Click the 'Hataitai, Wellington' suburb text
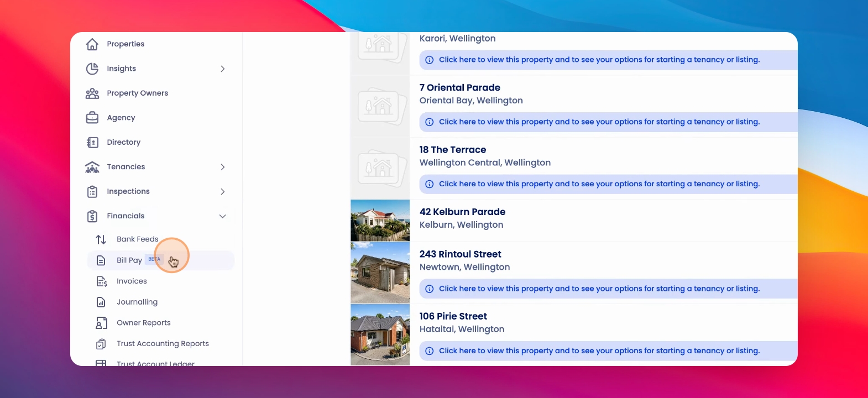 point(462,329)
